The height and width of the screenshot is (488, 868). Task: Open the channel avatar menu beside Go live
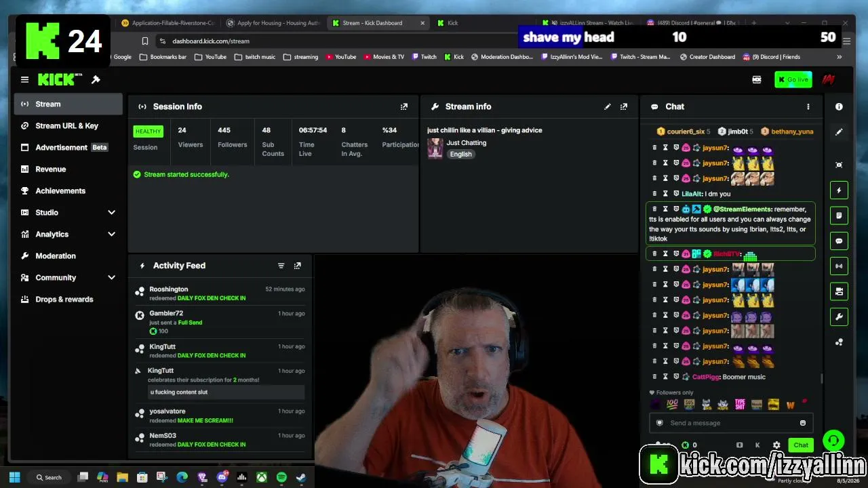(x=828, y=80)
